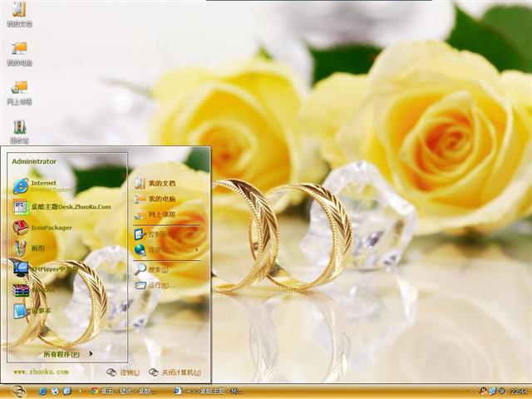Open the 我的电脑 desktop icon
This screenshot has height=399, width=532.
(x=19, y=53)
